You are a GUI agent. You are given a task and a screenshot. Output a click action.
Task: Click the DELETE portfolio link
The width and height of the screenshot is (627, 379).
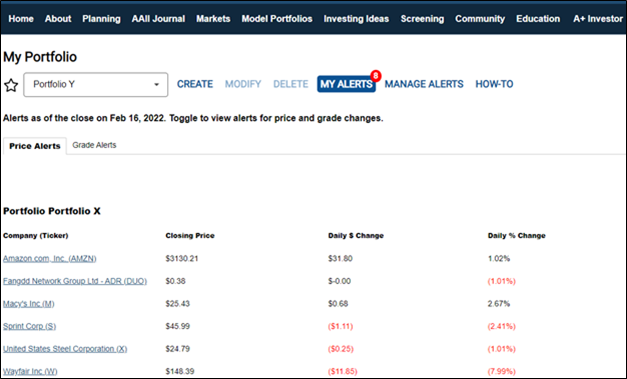coord(291,84)
